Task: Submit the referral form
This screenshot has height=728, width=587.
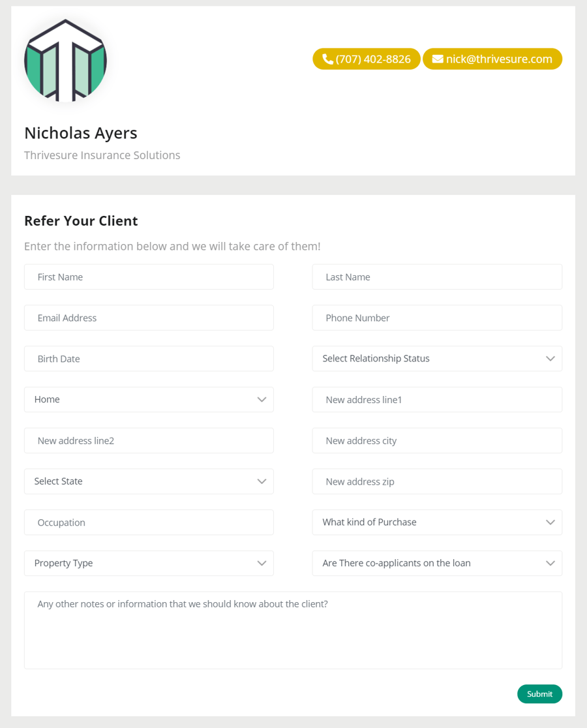Action: point(539,694)
